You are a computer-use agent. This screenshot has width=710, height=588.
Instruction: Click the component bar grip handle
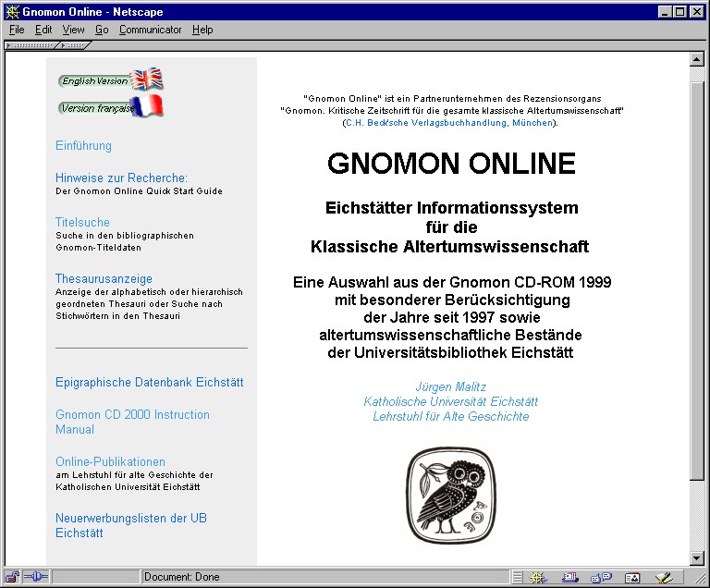(518, 577)
